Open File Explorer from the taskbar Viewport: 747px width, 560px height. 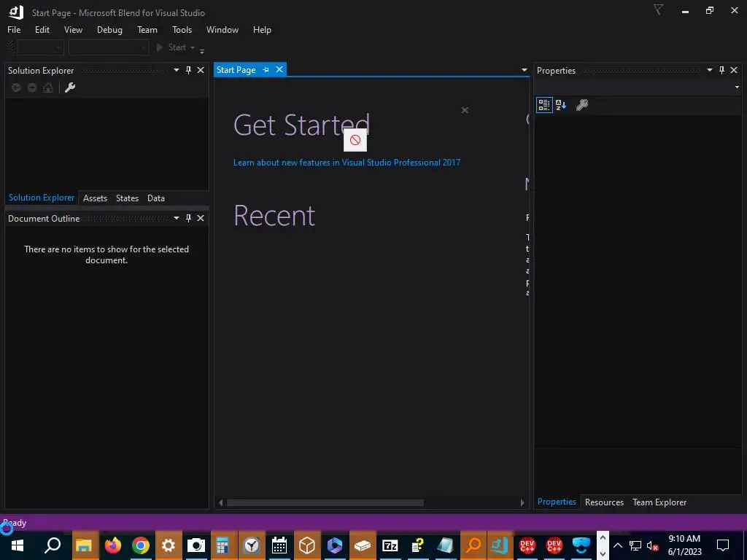[84, 545]
